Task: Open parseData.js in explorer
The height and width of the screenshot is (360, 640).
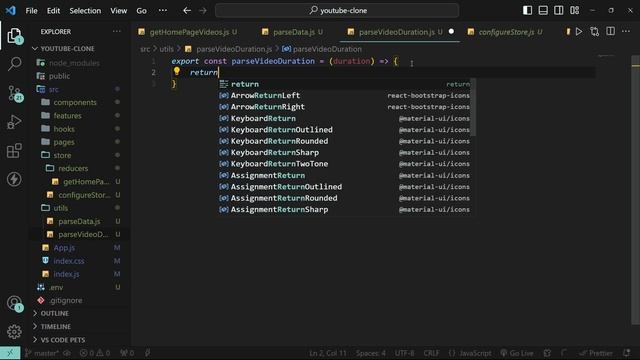Action: (79, 221)
